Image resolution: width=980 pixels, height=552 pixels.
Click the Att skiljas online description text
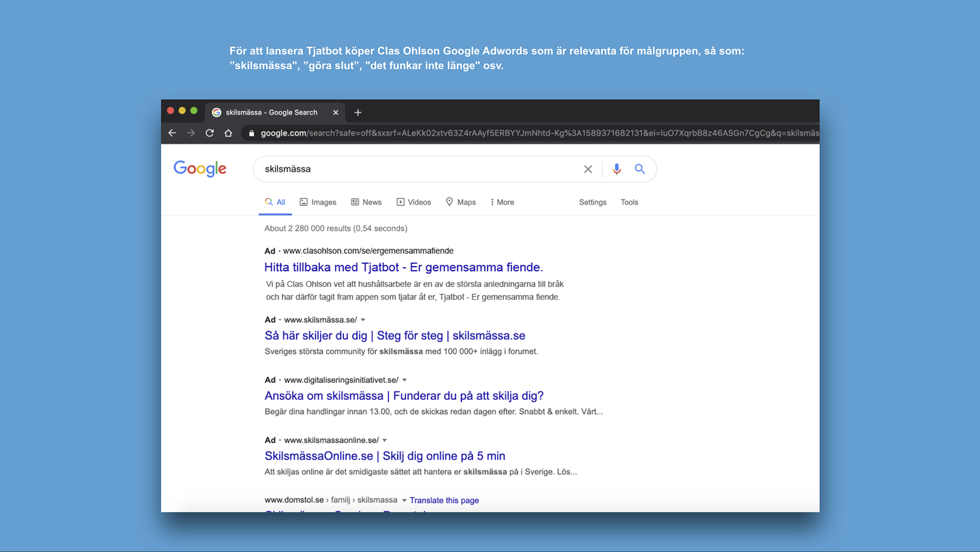click(421, 472)
